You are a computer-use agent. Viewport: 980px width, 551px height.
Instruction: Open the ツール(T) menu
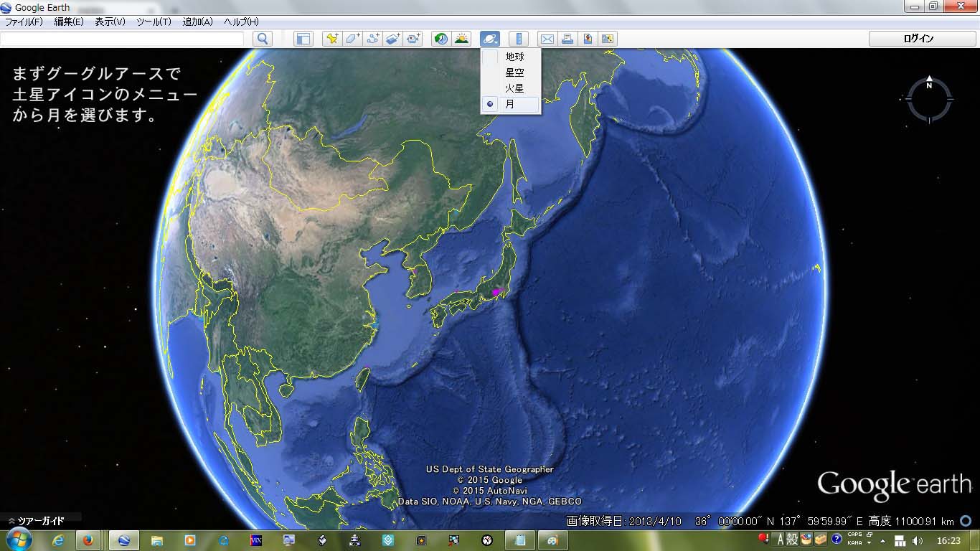pyautogui.click(x=154, y=22)
